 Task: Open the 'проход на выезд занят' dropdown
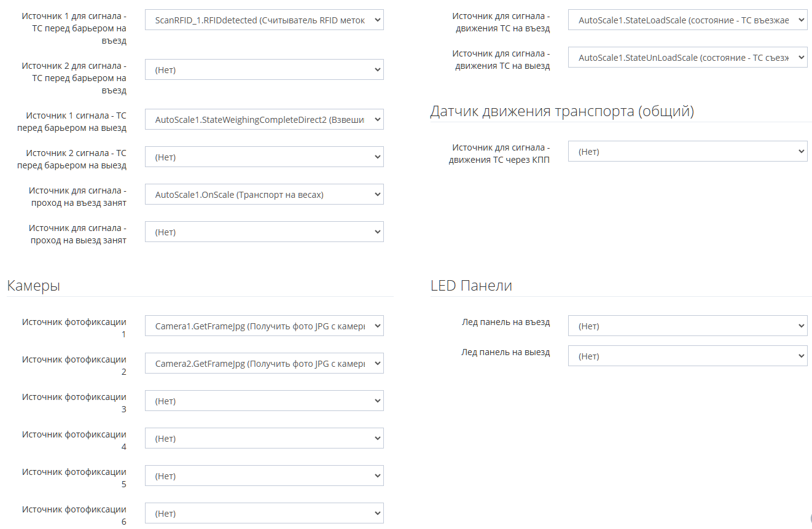(264, 232)
